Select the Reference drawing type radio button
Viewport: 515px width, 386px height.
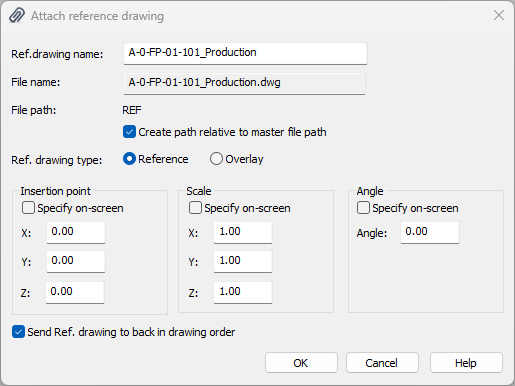129,159
